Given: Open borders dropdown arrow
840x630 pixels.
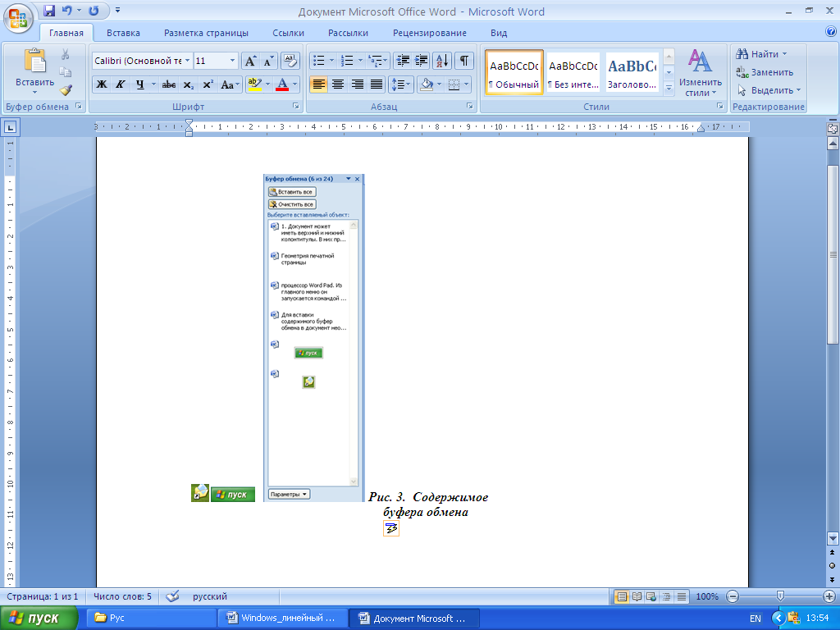Looking at the screenshot, I should point(466,84).
